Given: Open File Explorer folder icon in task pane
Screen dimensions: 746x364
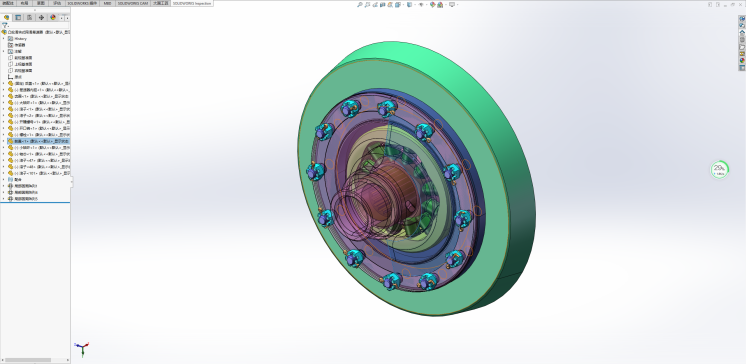Looking at the screenshot, I should coord(742,47).
